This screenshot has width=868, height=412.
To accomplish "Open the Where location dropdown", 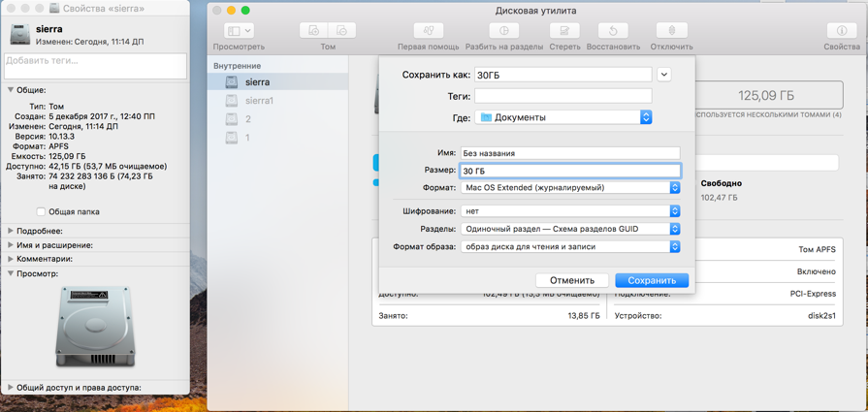I will [x=563, y=117].
